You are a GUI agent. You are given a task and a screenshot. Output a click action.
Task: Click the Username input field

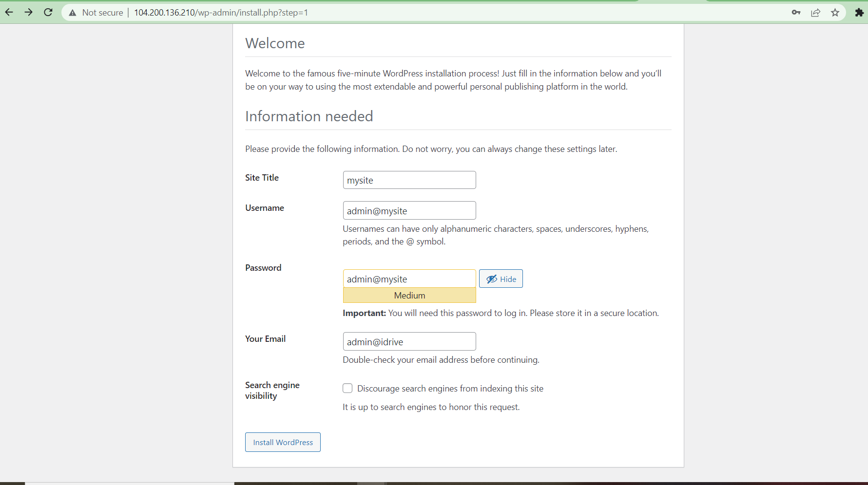(409, 210)
